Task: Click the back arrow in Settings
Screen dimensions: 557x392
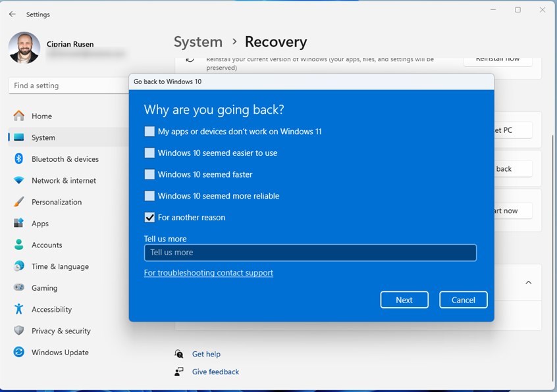Action: click(13, 14)
